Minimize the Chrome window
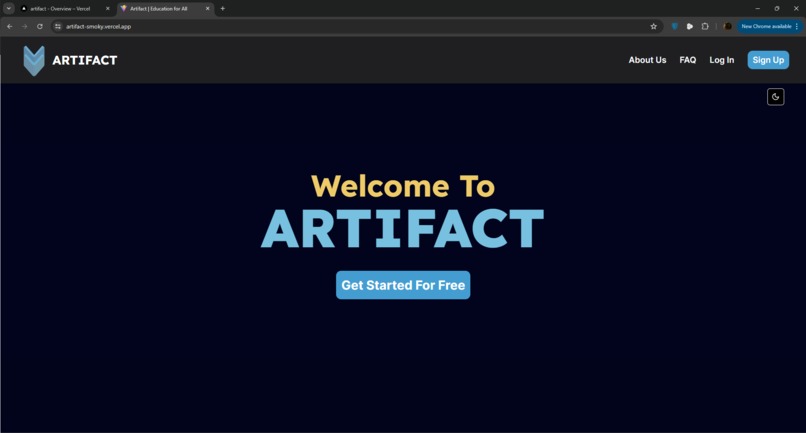The image size is (806, 433). 757,9
